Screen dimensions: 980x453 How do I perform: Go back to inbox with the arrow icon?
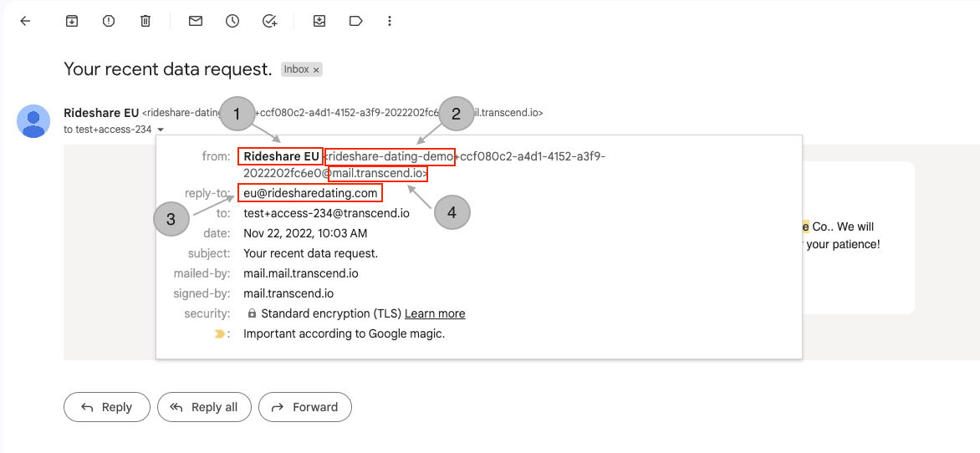pyautogui.click(x=25, y=21)
